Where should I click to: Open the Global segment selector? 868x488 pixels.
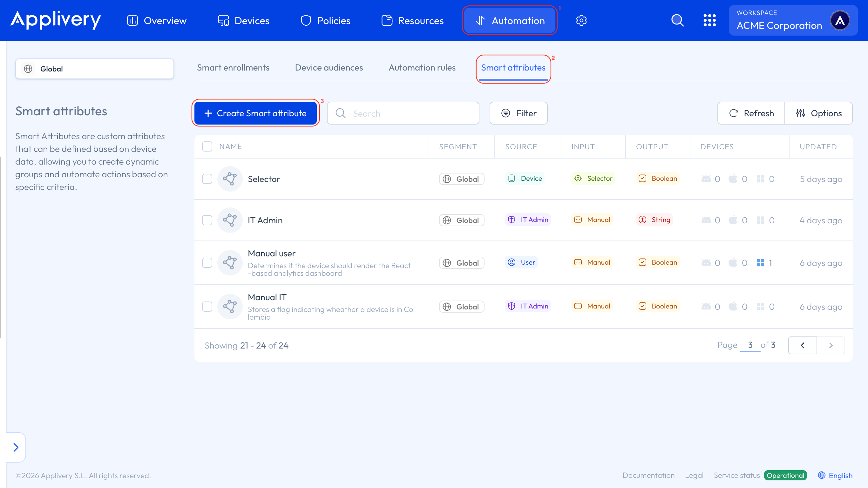pos(94,69)
